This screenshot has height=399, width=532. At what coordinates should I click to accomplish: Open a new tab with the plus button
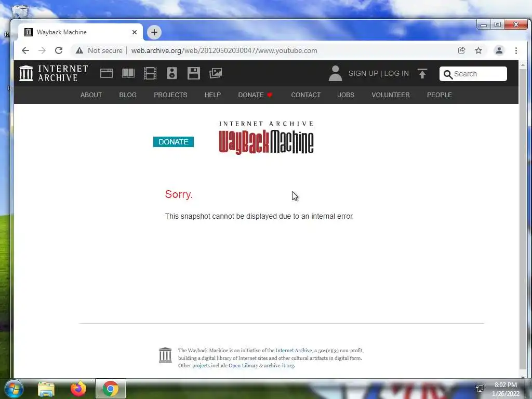pos(154,32)
